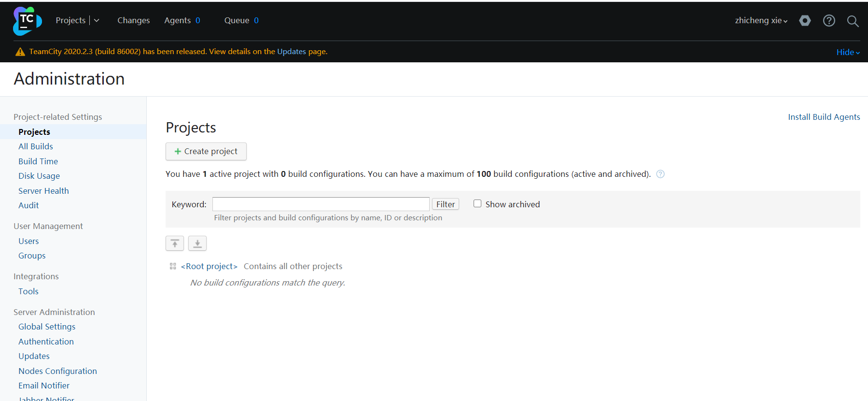Open Users under User Management

coord(28,241)
